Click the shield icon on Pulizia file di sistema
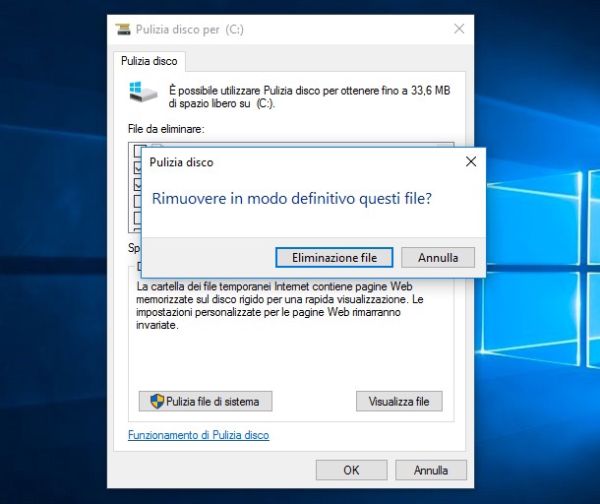This screenshot has width=600, height=504. pos(157,401)
